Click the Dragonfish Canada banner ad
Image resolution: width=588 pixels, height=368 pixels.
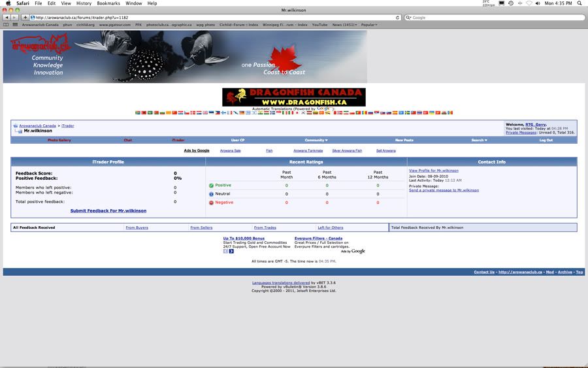[293, 97]
